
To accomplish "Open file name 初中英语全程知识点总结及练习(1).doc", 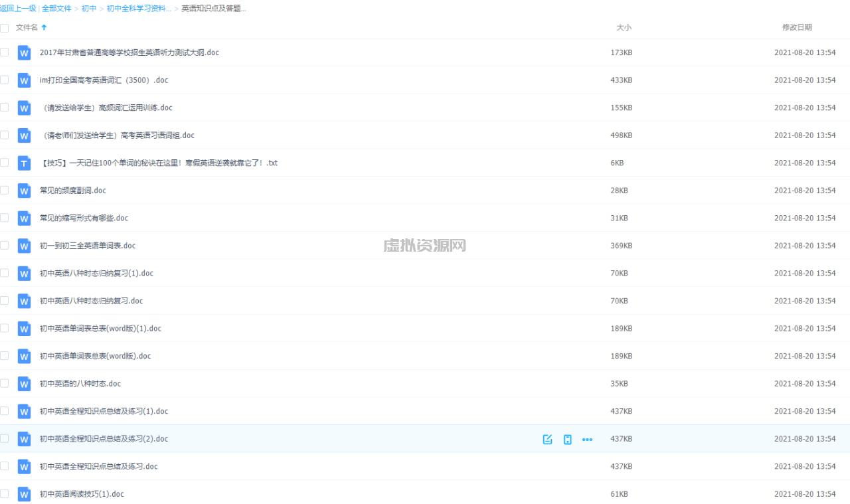I will (x=104, y=411).
